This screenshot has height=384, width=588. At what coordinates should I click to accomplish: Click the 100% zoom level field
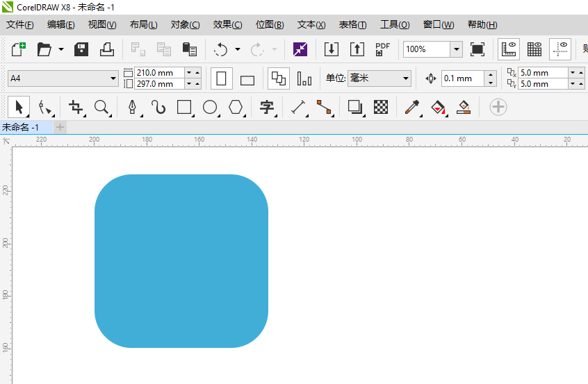[x=426, y=49]
